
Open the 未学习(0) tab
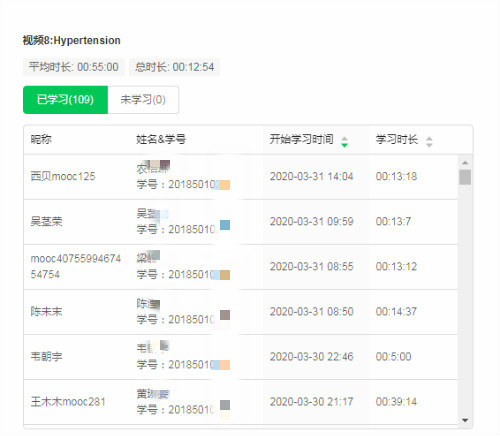point(143,100)
